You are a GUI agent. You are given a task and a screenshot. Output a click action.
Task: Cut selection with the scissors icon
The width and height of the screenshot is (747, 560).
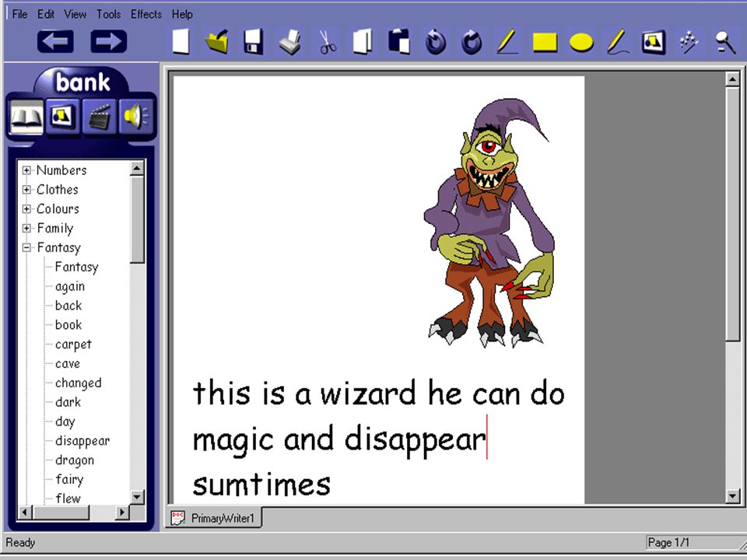[327, 42]
